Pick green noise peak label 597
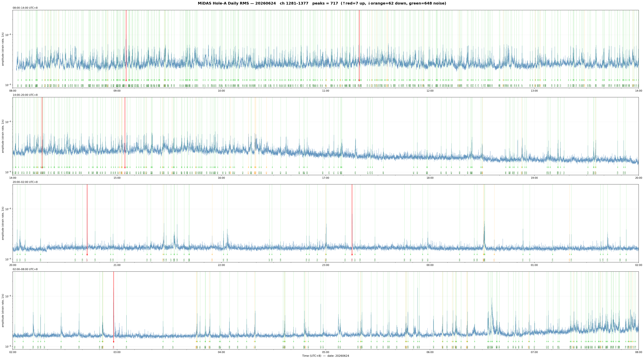The width and height of the screenshot is (644, 359). tap(173, 347)
